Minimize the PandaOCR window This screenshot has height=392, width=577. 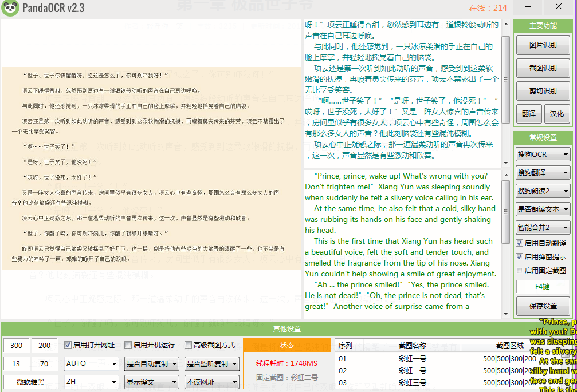coord(528,7)
